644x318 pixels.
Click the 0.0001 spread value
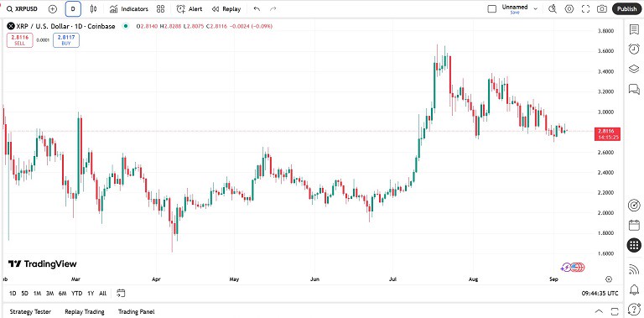[x=43, y=40]
